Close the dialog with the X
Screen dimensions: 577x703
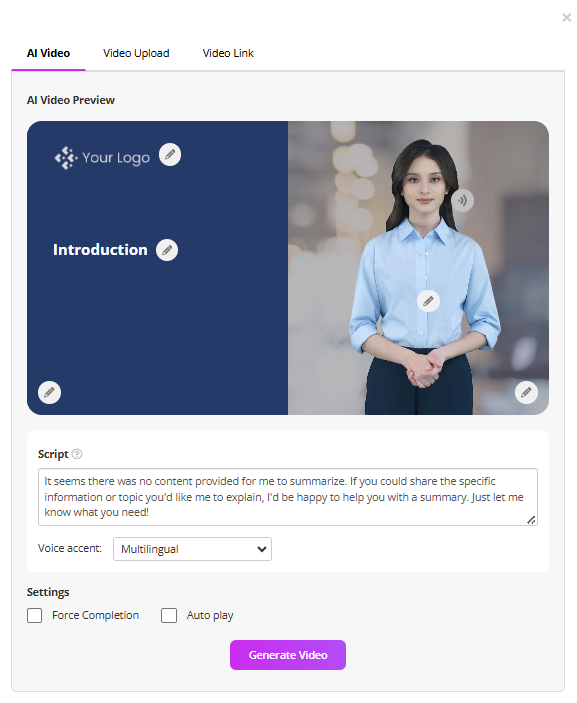[x=567, y=17]
